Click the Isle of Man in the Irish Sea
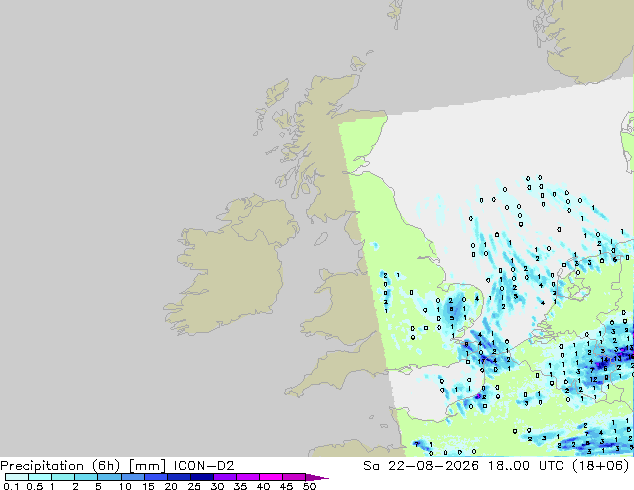Viewport: 634px width, 490px height. coord(321,239)
